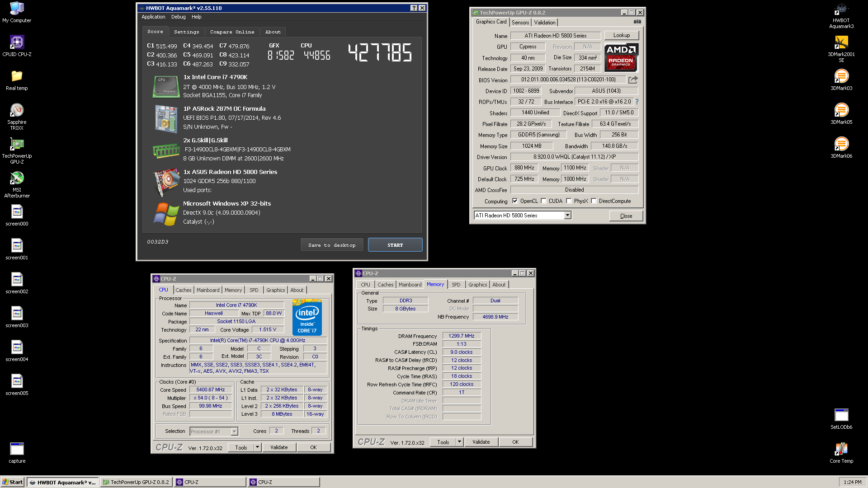Click Validate button in left CPU-Z
The width and height of the screenshot is (868, 488).
click(279, 447)
